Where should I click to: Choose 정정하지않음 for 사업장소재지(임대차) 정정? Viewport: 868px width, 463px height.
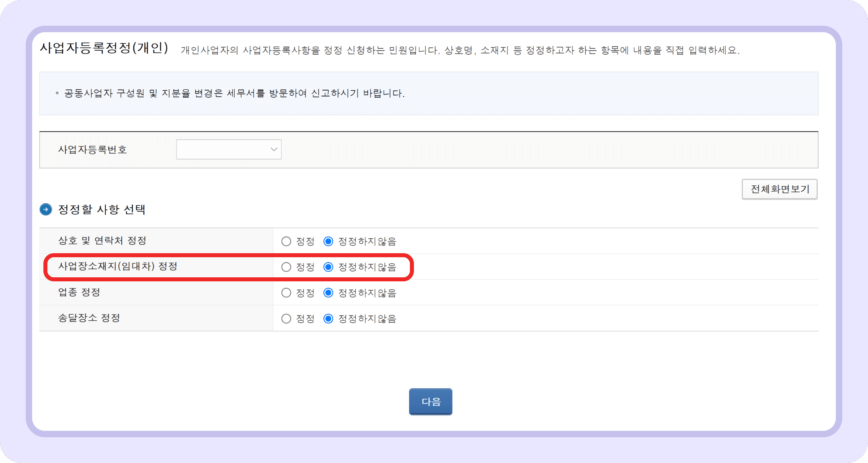pyautogui.click(x=328, y=267)
